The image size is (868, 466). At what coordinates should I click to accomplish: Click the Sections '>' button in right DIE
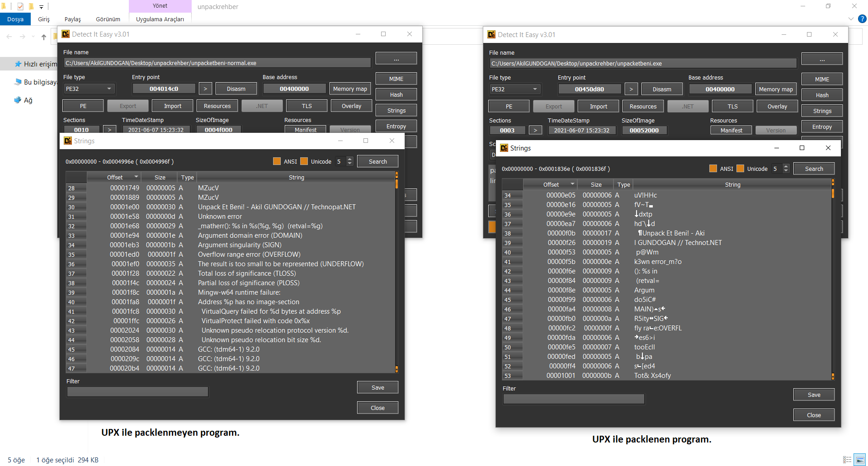(x=535, y=130)
